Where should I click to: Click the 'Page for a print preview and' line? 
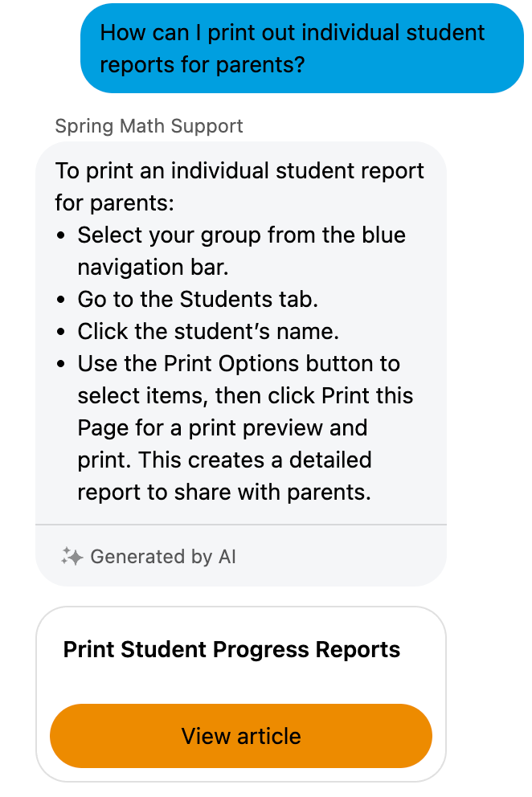point(223,428)
